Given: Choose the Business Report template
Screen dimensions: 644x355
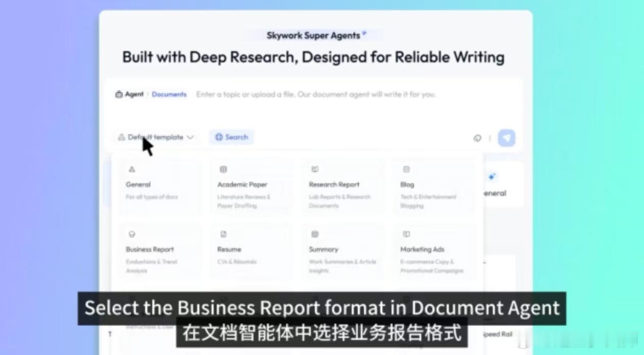Looking at the screenshot, I should pos(160,251).
